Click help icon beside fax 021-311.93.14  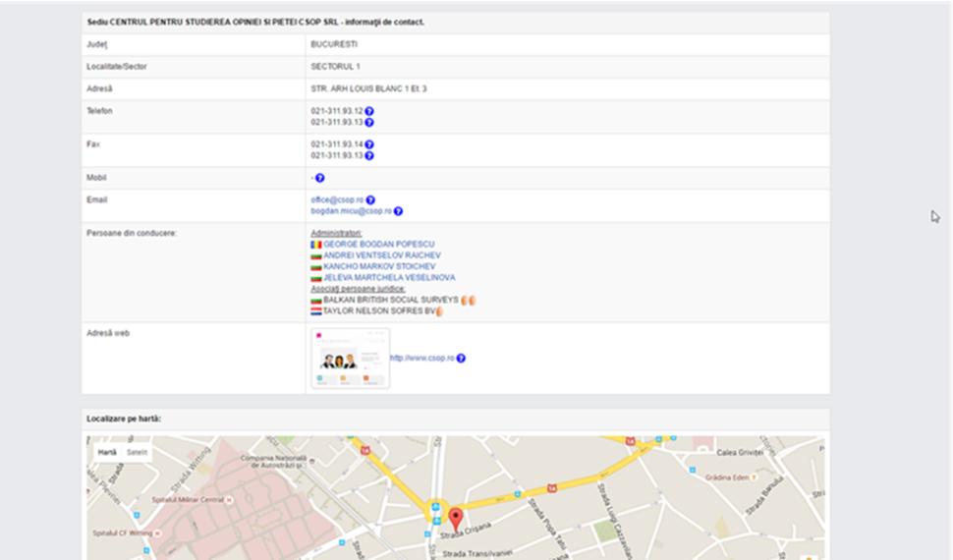point(369,145)
